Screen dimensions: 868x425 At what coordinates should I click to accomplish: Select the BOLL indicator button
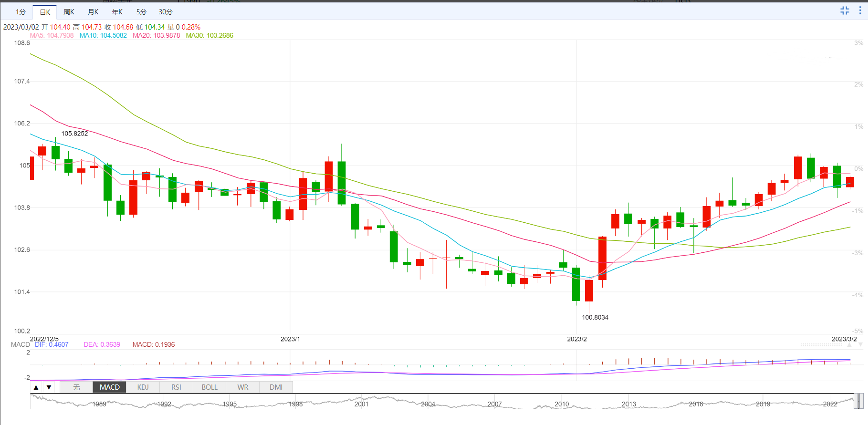(209, 387)
